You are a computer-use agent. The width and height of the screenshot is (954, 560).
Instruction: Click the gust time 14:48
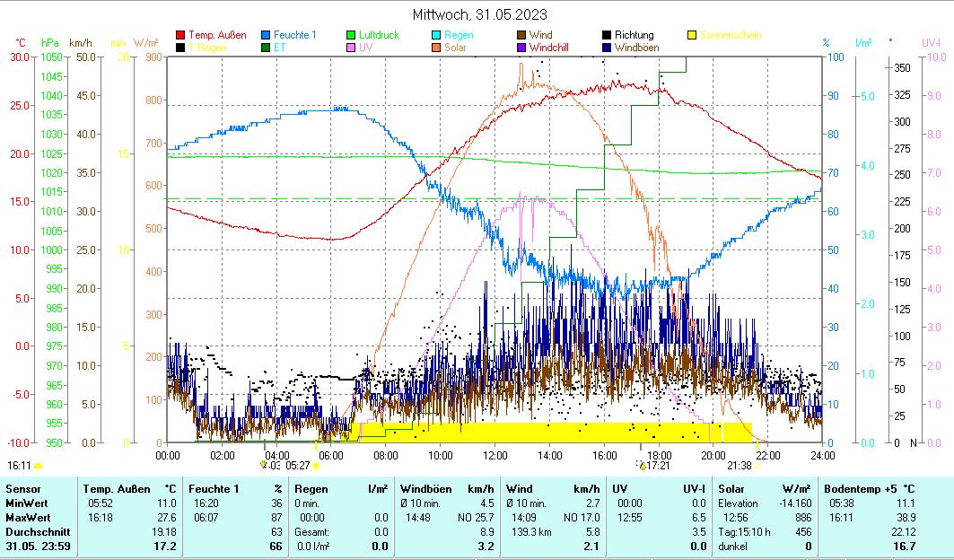(x=418, y=518)
